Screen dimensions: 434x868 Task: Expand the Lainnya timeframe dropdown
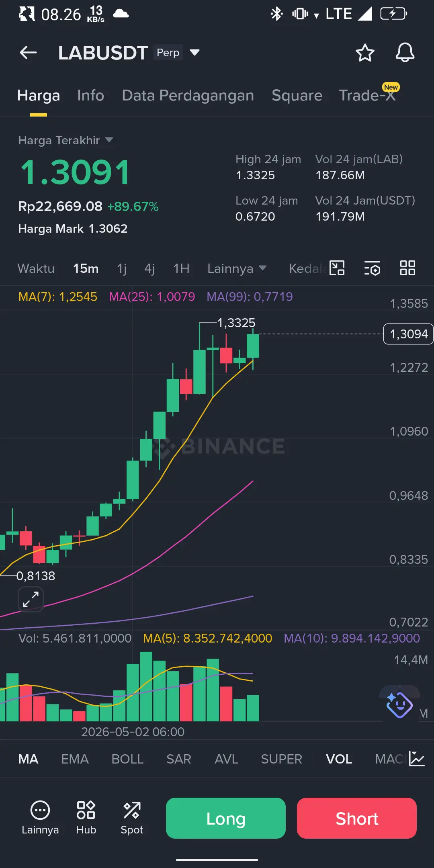[x=237, y=268]
